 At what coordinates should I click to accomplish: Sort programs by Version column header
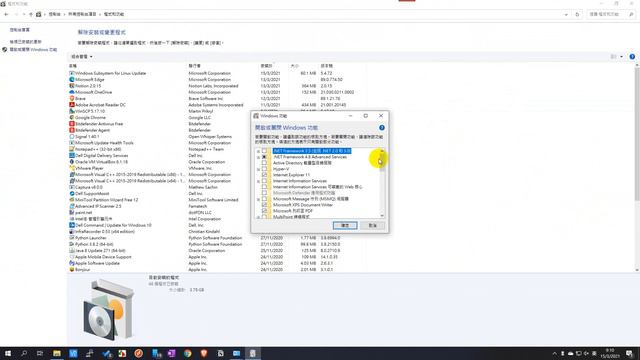tap(327, 66)
